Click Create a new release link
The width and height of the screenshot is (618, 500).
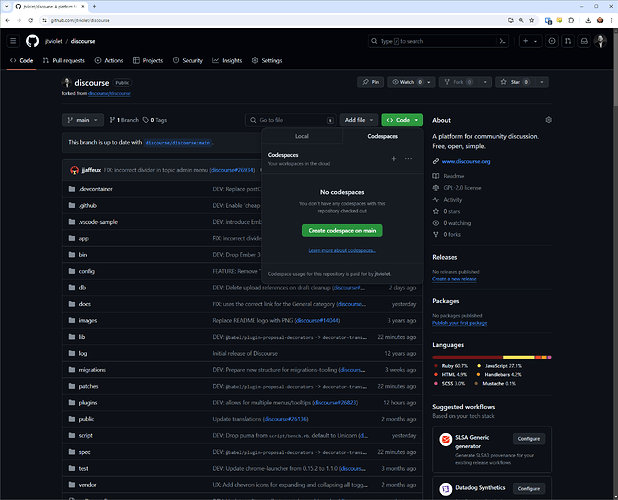[x=454, y=279]
